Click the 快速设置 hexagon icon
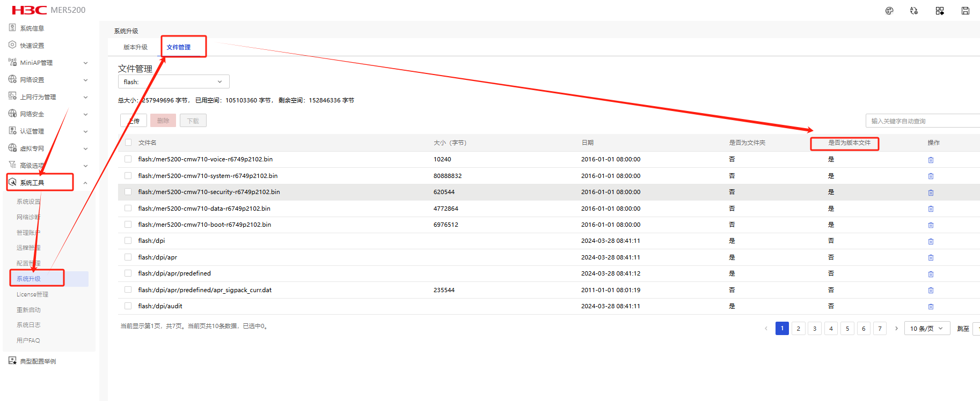 pos(12,45)
